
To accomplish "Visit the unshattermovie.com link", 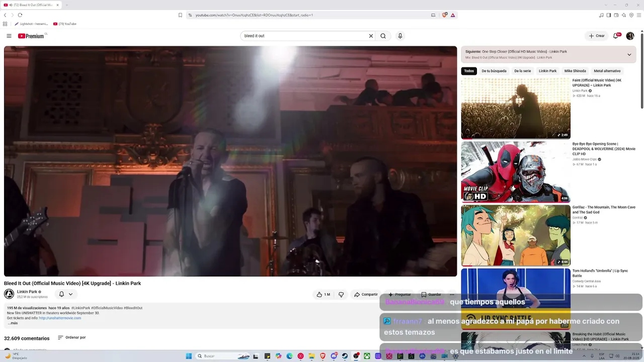I will pyautogui.click(x=60, y=318).
